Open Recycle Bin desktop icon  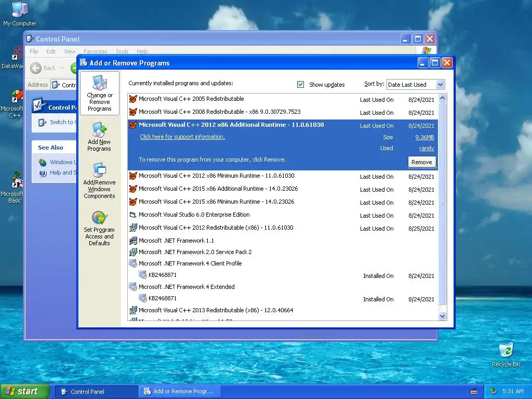click(x=506, y=350)
